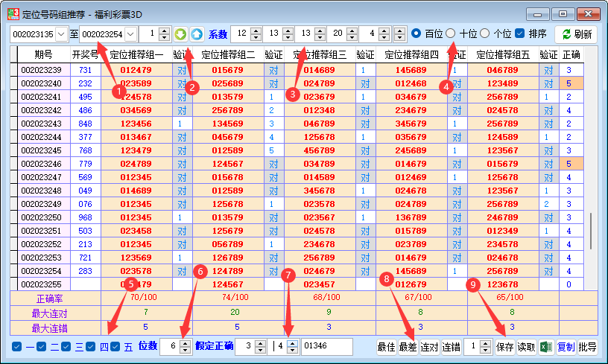Toggle the 一 group checkbox
This screenshot has width=608, height=364.
(17, 347)
